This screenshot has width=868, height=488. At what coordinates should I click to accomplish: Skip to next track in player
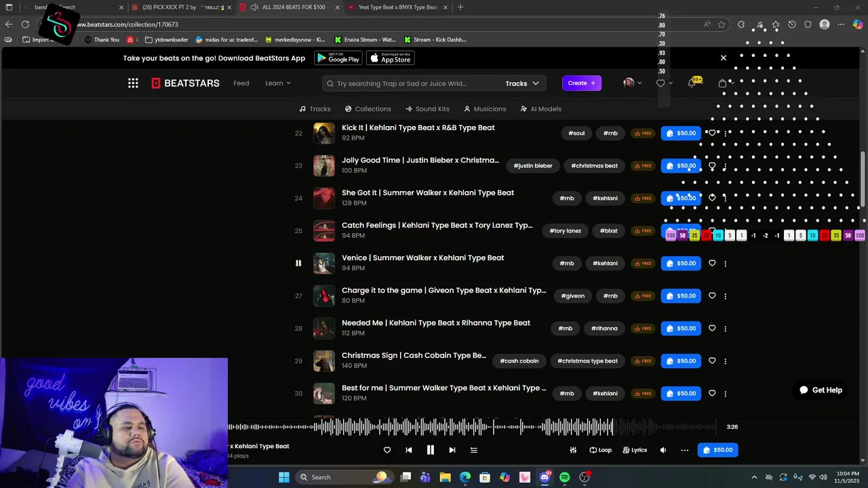click(452, 450)
